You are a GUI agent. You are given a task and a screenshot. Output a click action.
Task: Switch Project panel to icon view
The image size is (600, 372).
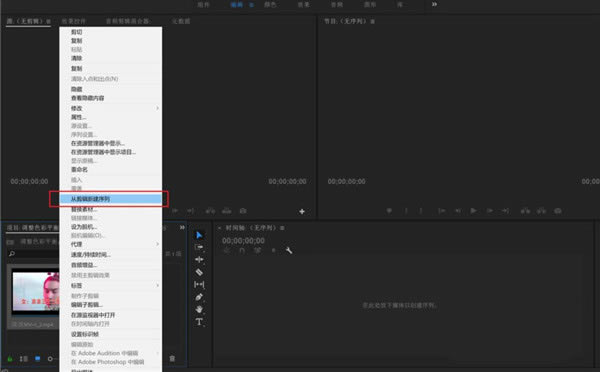tap(38, 359)
